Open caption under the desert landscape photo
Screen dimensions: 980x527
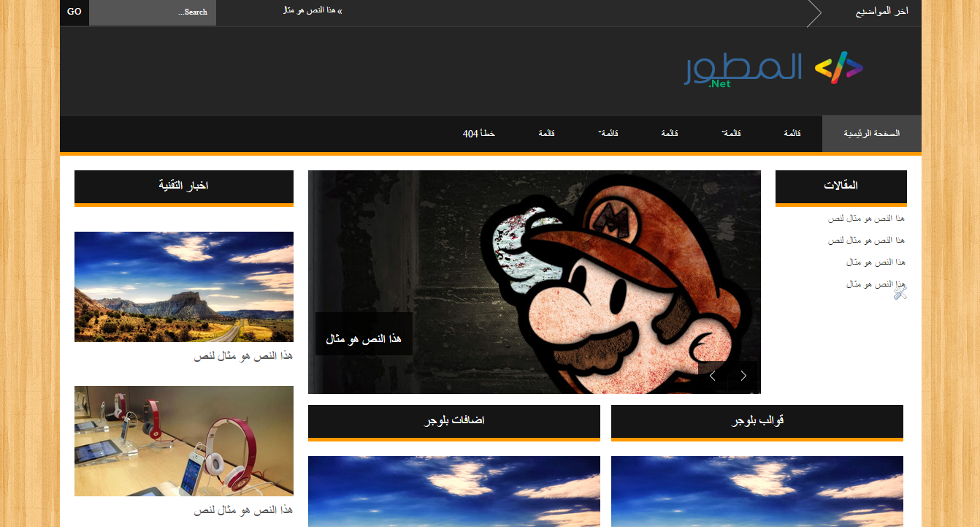243,356
